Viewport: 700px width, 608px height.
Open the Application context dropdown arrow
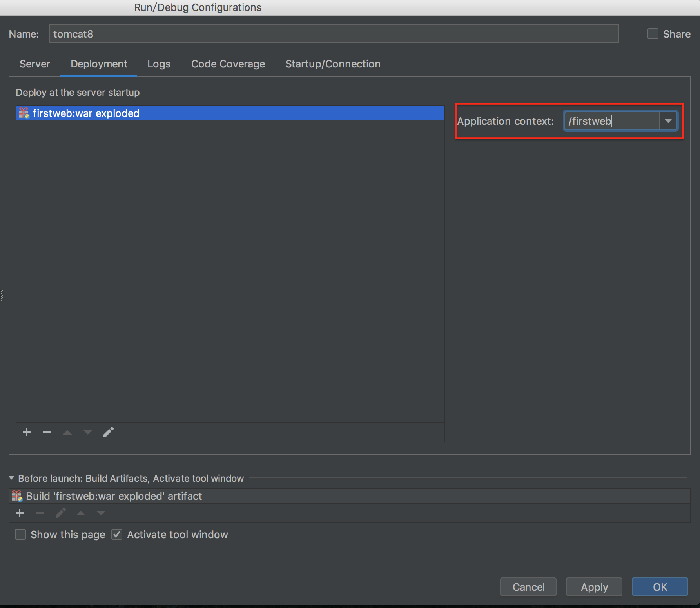pos(668,121)
